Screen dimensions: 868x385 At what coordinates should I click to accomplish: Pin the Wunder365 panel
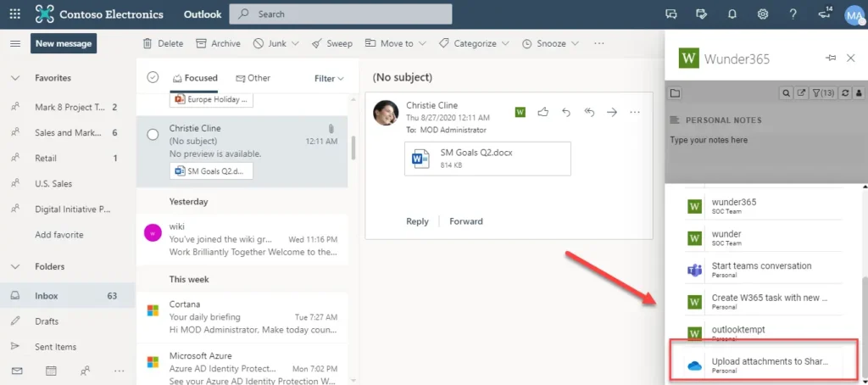(831, 58)
